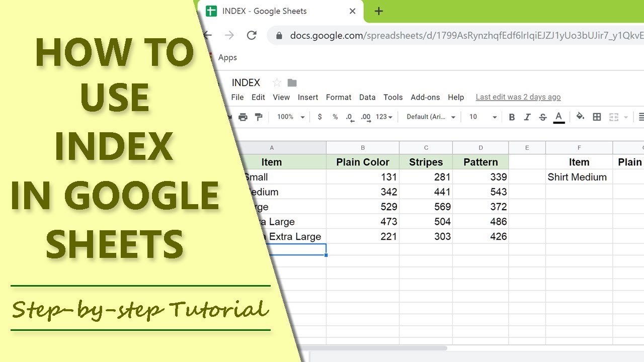644x362 pixels.
Task: Increase decimal places
Action: click(366, 117)
